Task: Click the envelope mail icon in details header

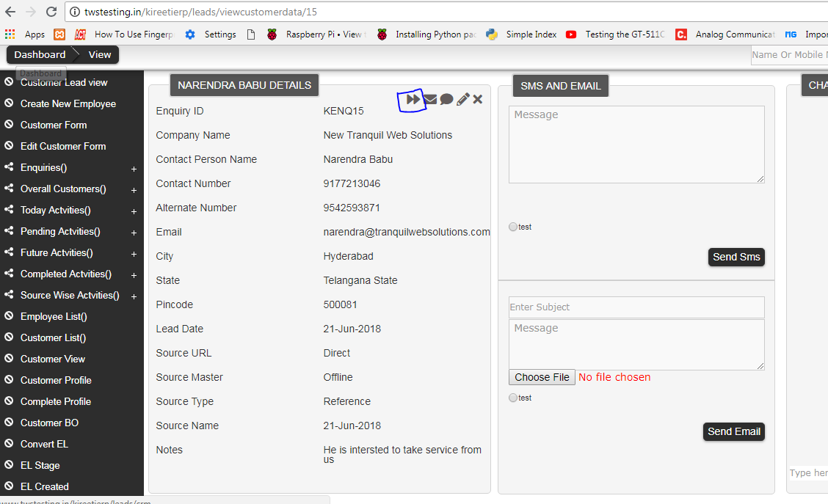Action: (x=430, y=99)
